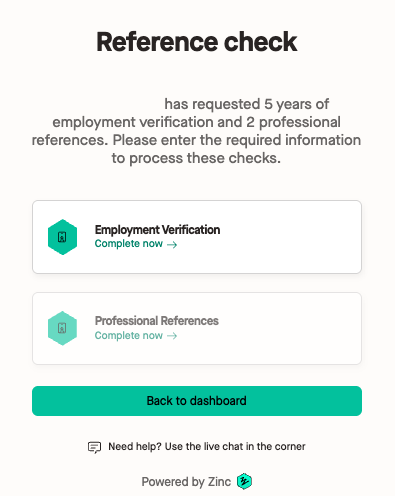Viewport: 395px width, 496px height.
Task: Click the arrow next to Professional References' Complete now
Action: (172, 336)
